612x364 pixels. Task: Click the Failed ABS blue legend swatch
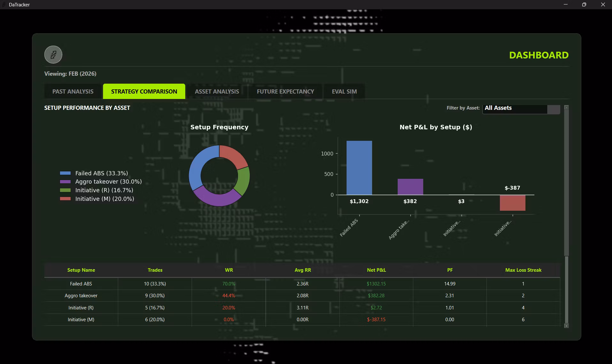(x=65, y=173)
